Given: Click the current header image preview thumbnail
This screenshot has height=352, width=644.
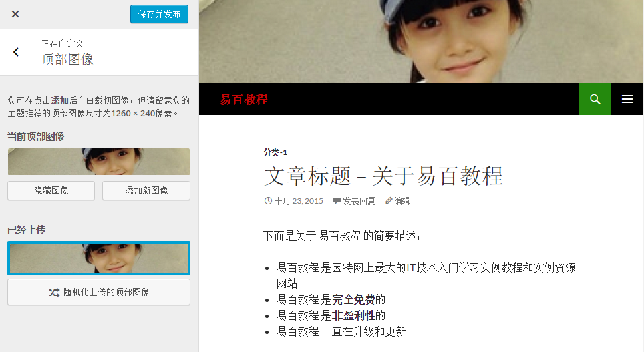Looking at the screenshot, I should coord(98,162).
